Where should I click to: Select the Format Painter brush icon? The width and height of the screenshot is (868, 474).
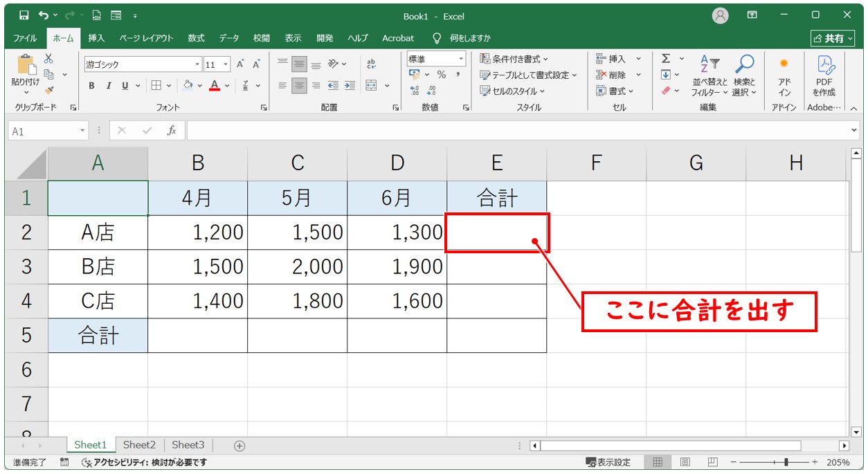[x=48, y=90]
